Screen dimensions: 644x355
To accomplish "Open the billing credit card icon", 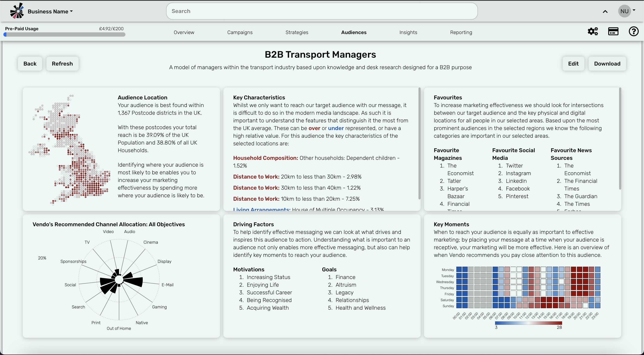I will (613, 31).
